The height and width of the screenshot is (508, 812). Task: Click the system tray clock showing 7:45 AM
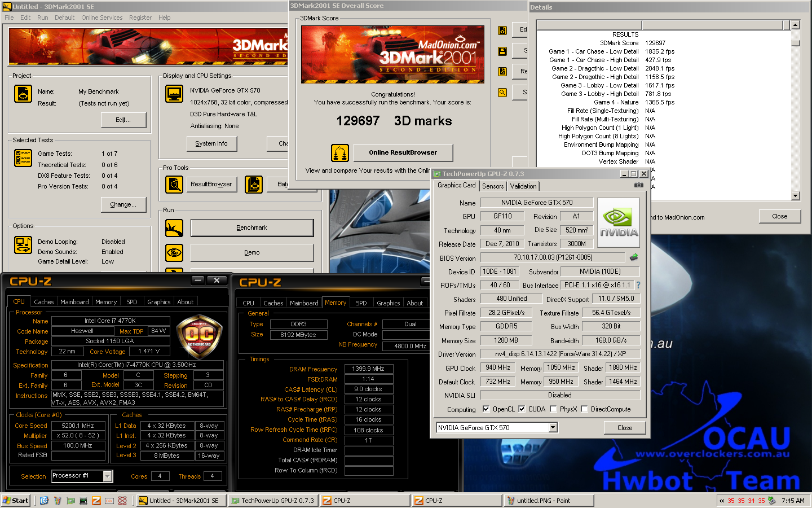tap(792, 501)
